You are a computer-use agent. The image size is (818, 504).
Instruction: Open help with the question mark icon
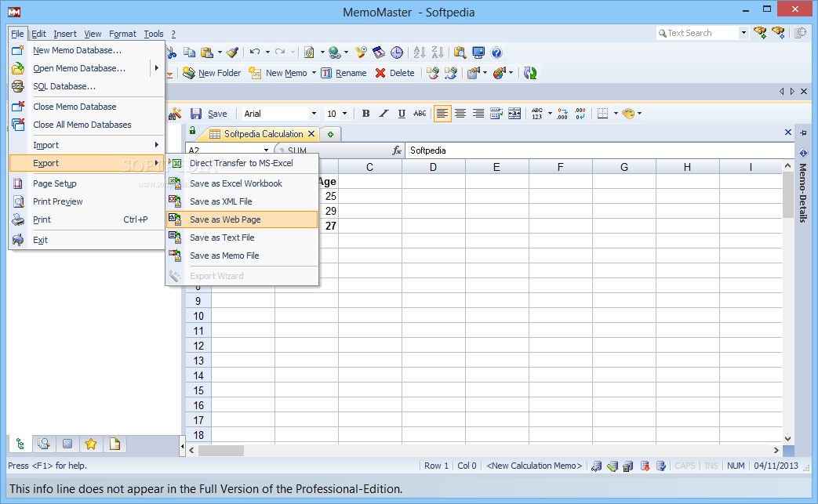pos(496,53)
